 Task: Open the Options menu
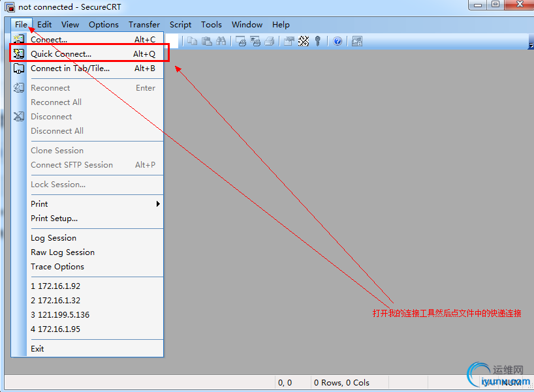104,25
